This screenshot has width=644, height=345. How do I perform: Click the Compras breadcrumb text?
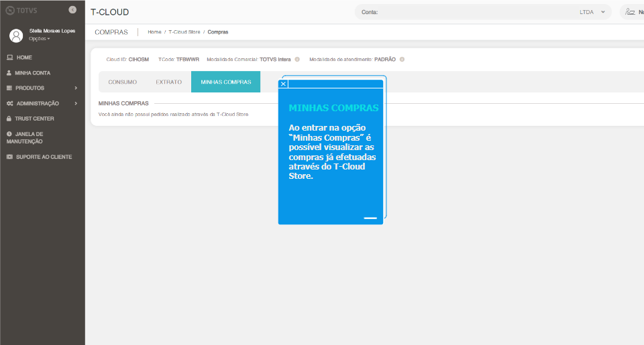click(x=217, y=32)
